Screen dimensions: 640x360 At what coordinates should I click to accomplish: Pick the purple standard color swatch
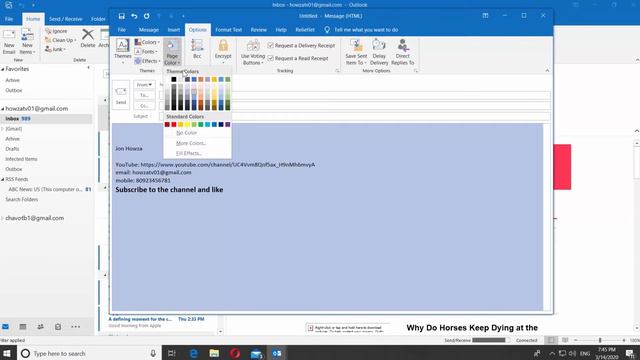228,124
